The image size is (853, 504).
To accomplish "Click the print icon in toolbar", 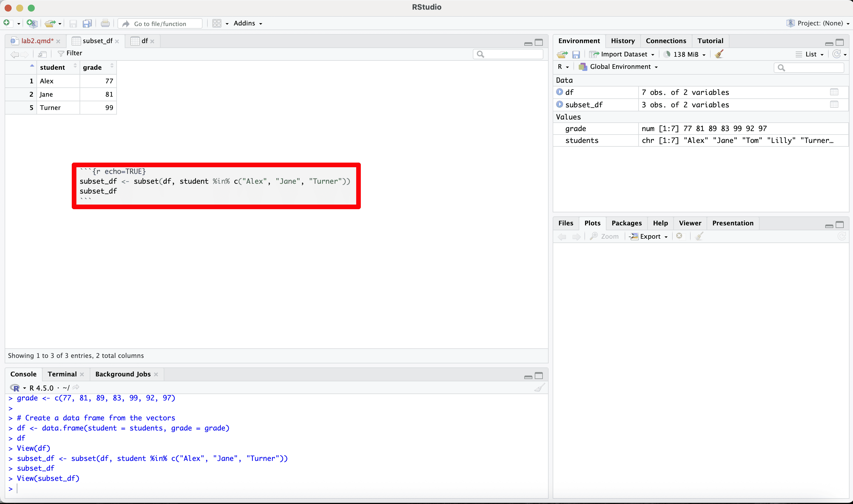I will 105,23.
